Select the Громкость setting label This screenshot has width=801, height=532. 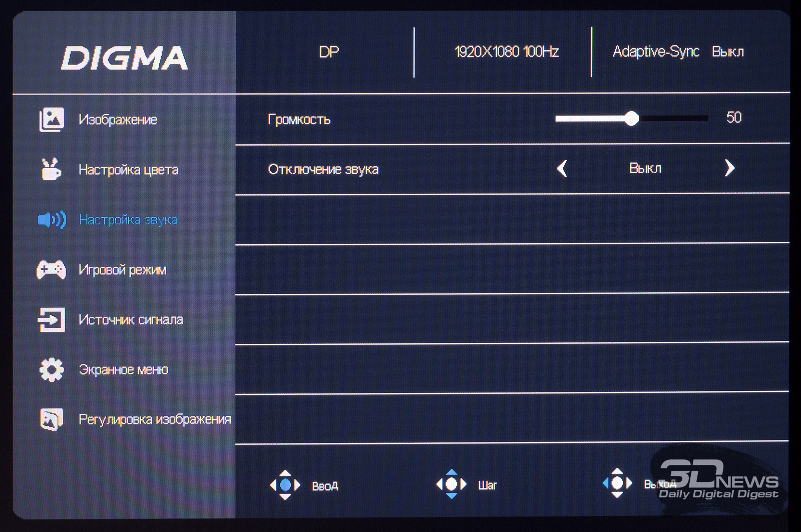[x=299, y=119]
